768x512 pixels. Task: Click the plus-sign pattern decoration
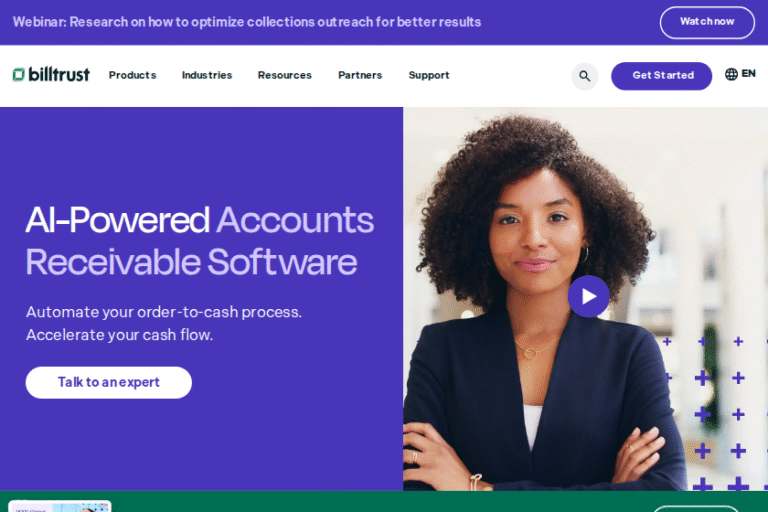713,414
